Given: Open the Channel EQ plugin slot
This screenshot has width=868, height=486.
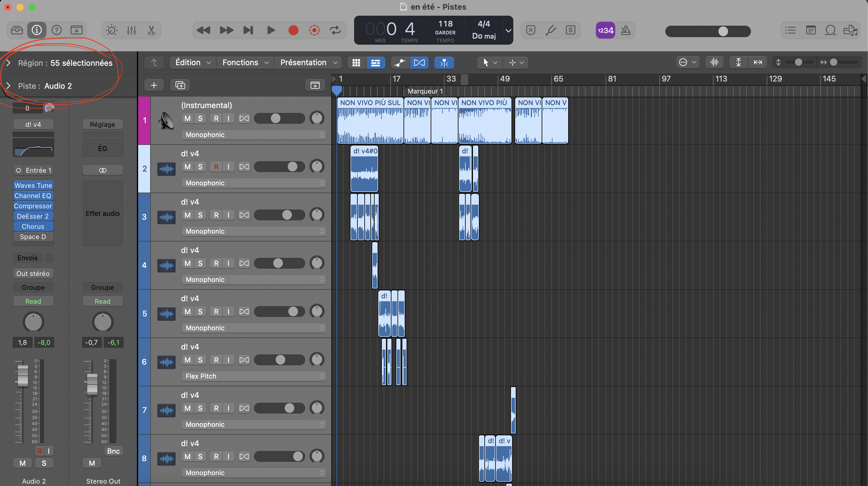Looking at the screenshot, I should 33,196.
